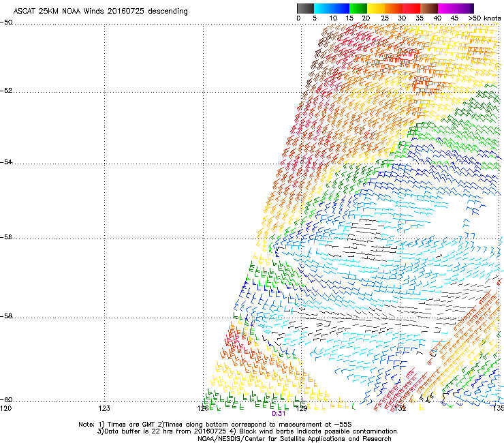Click the cyan-to-blue 5-15 knots legend swatch
The height and width of the screenshot is (443, 504).
(332, 8)
